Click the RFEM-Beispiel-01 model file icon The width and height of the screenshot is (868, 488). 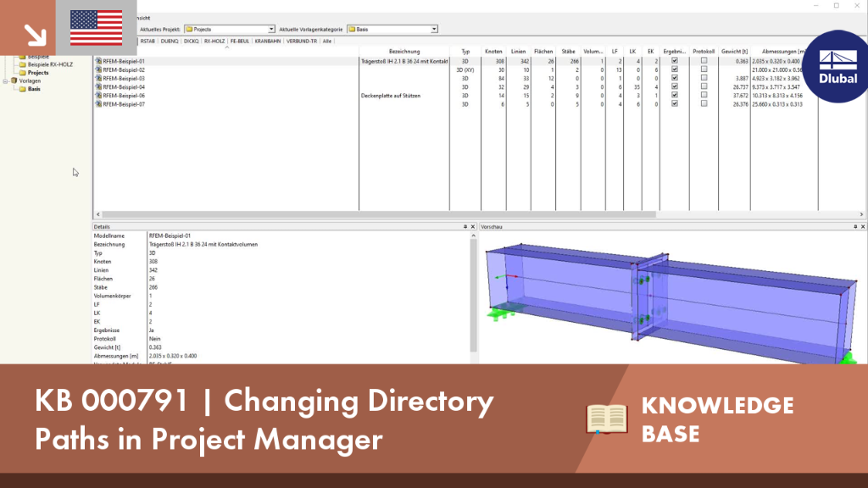tap(98, 61)
